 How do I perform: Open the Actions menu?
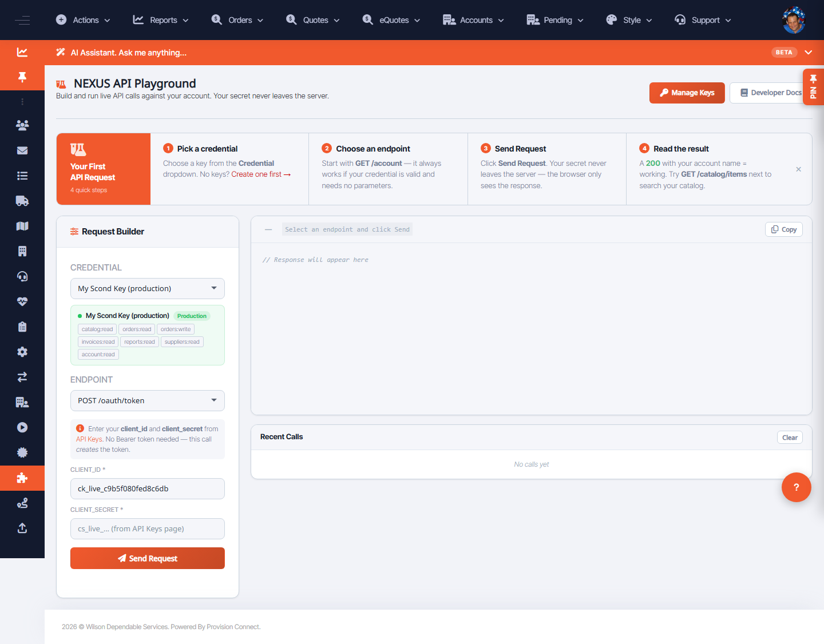83,20
